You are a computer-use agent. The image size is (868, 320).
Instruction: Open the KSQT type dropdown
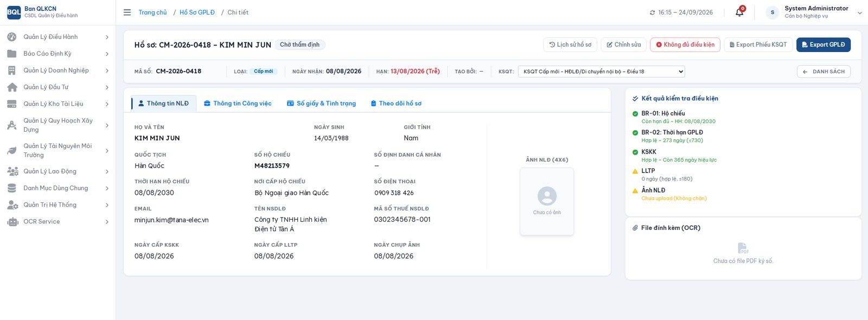click(602, 72)
